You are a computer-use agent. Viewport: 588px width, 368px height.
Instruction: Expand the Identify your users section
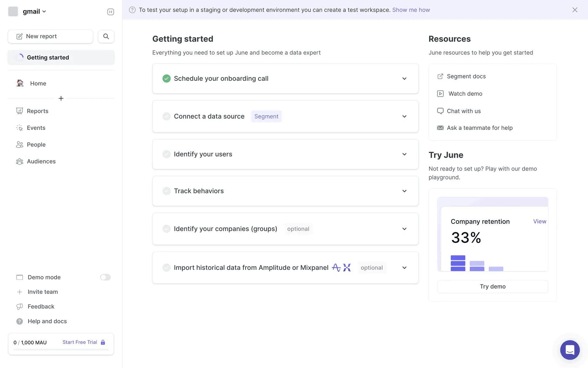pos(404,154)
